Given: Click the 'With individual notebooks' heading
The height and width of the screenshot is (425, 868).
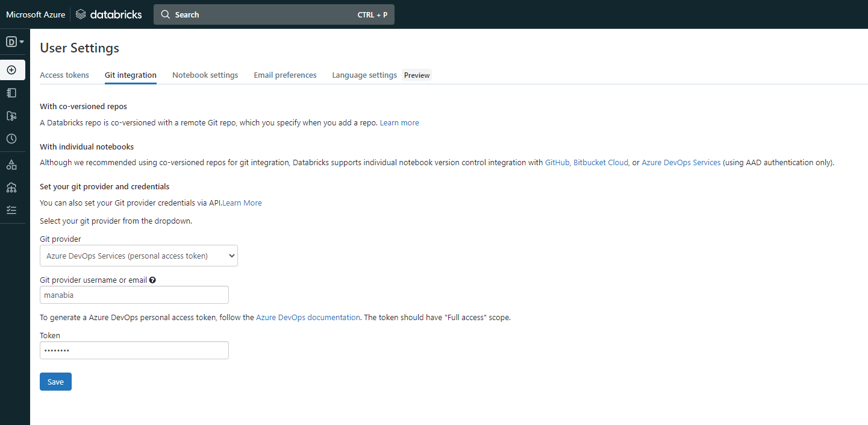Looking at the screenshot, I should coord(87,146).
